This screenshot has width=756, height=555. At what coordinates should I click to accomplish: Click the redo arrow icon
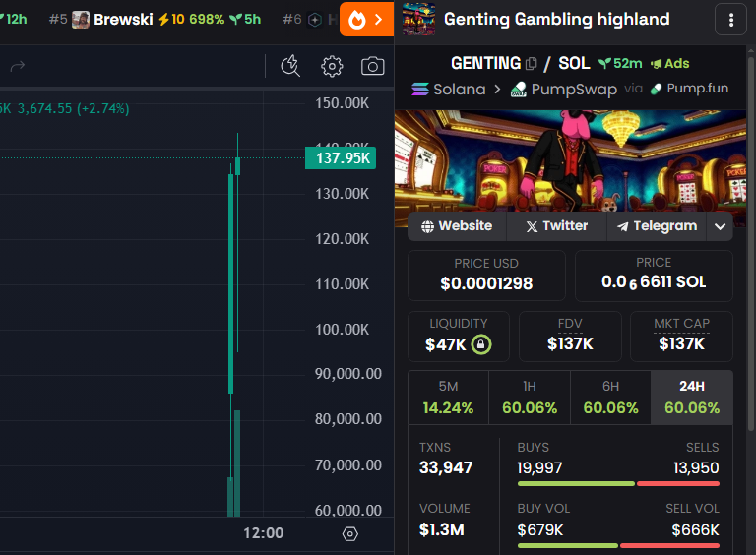pyautogui.click(x=18, y=66)
